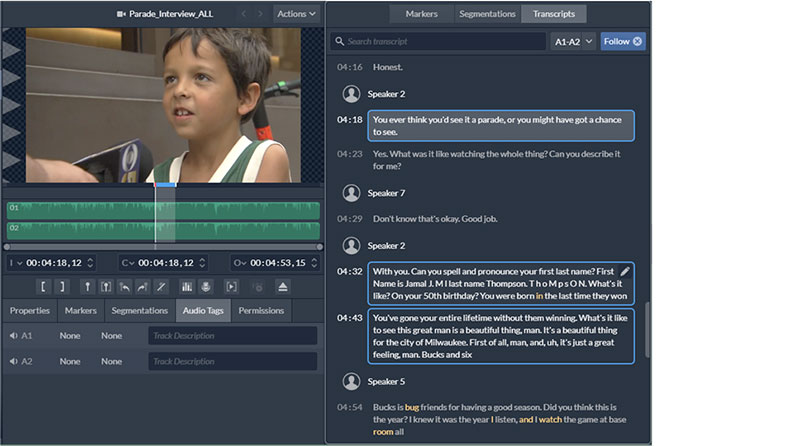The image size is (800, 446).
Task: Click the Mark Out bracket button
Action: [x=62, y=287]
